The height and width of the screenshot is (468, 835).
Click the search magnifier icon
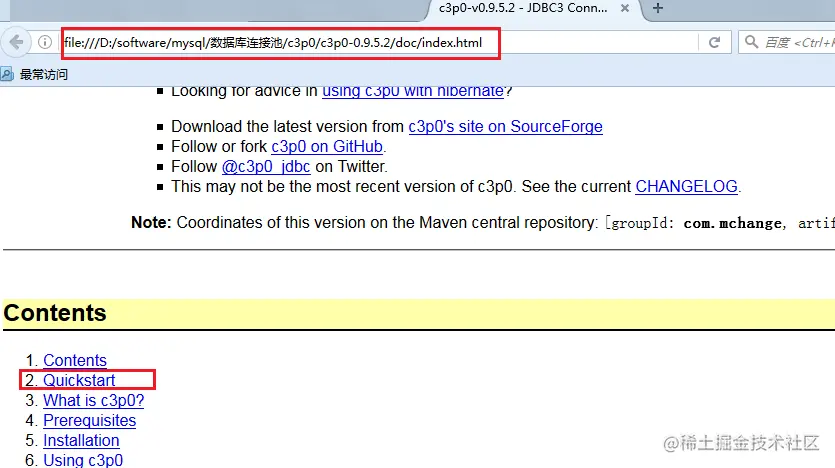click(751, 42)
